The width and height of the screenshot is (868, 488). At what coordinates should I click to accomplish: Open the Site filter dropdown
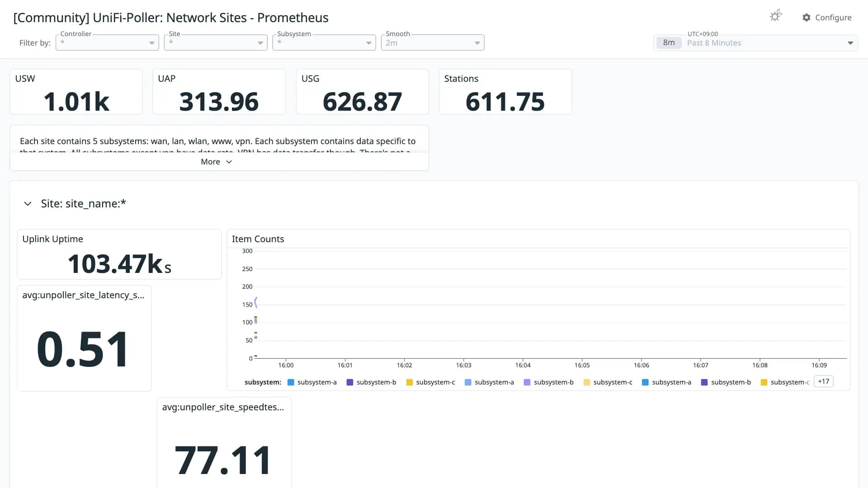tap(216, 42)
